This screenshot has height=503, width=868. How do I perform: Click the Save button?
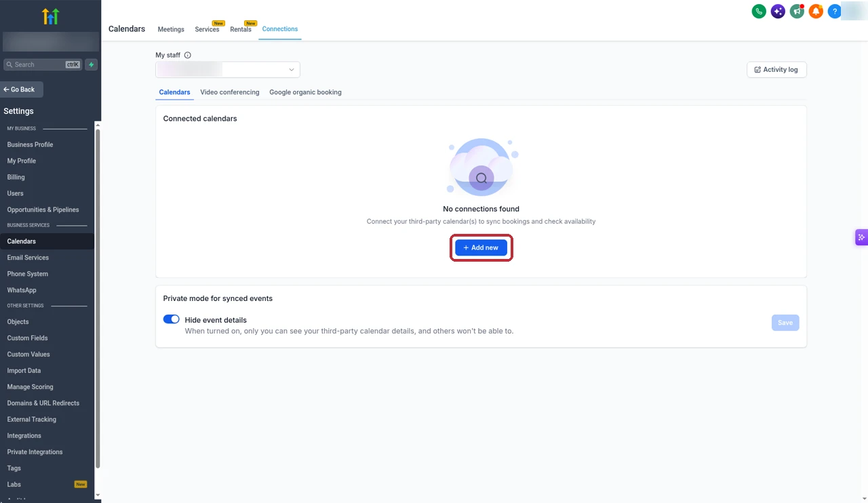[x=785, y=323]
